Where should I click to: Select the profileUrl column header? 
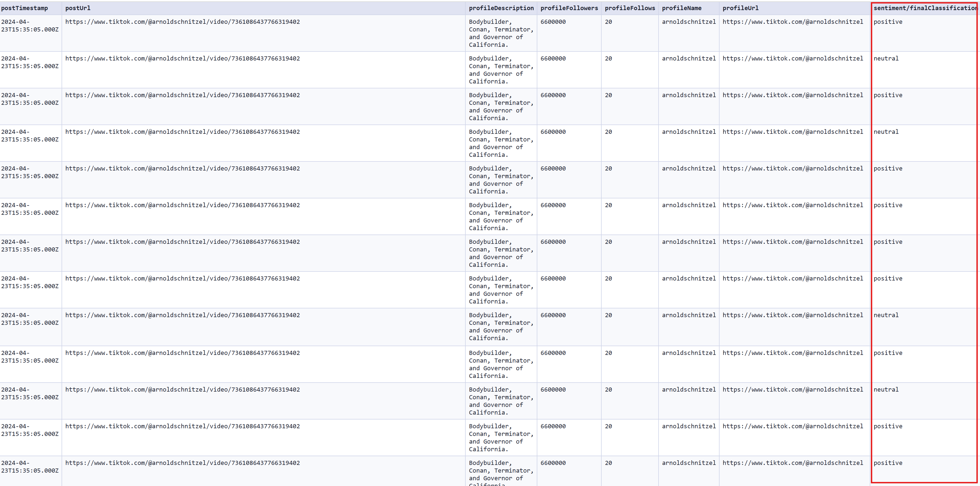[x=740, y=8]
